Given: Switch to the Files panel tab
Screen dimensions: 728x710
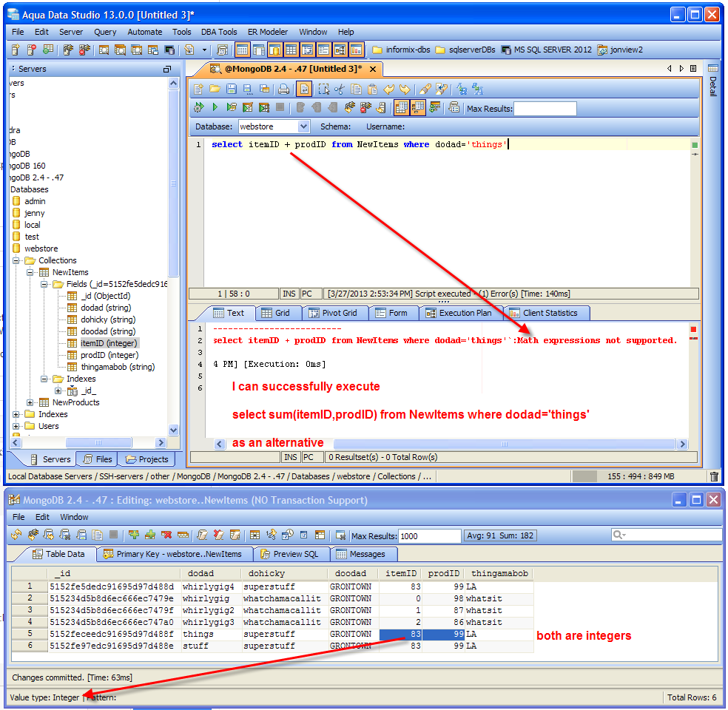Looking at the screenshot, I should pos(98,459).
